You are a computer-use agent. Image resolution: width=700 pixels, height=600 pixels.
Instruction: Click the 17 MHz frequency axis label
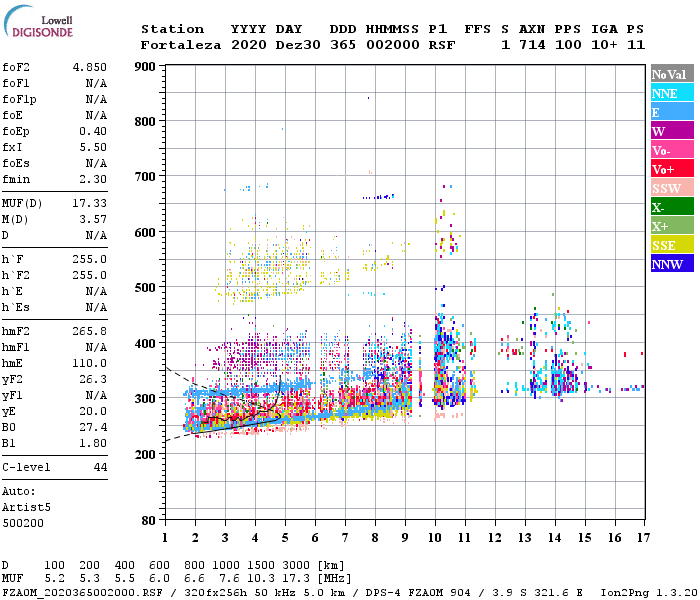643,538
